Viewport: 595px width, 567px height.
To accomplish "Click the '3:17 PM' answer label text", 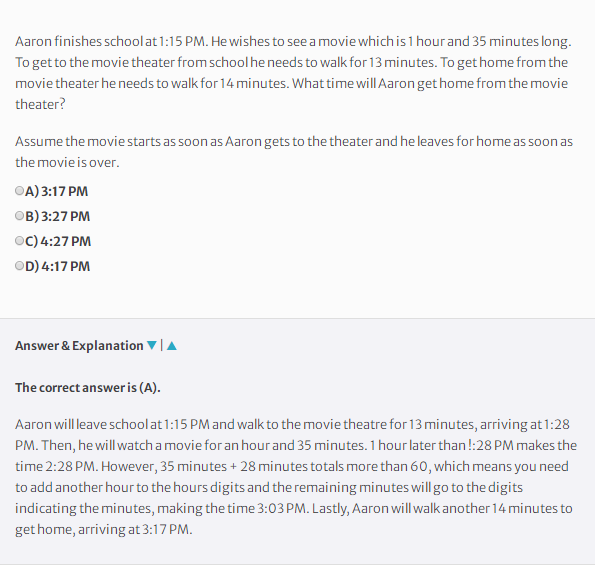I will click(65, 191).
